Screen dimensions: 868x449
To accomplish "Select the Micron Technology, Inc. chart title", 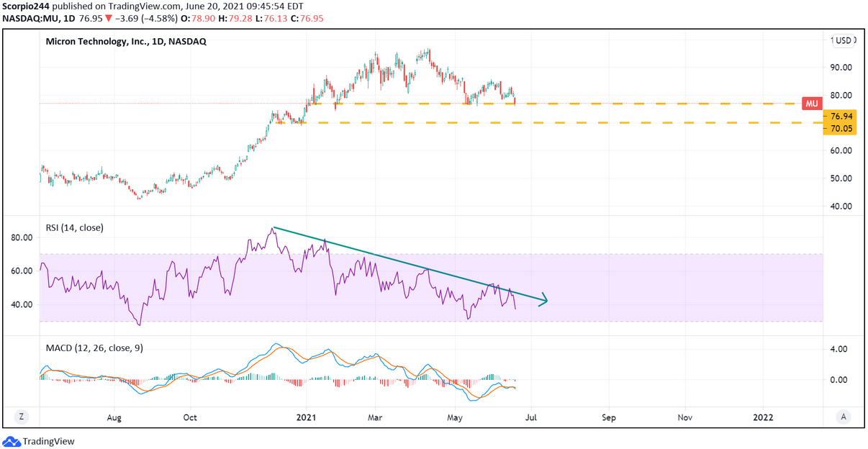I will click(126, 42).
